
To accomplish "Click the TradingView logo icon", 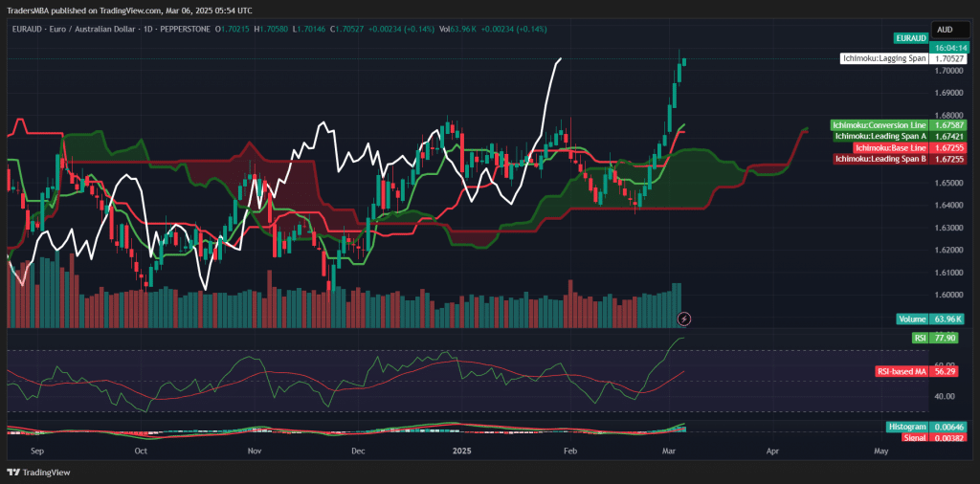I will pyautogui.click(x=12, y=472).
